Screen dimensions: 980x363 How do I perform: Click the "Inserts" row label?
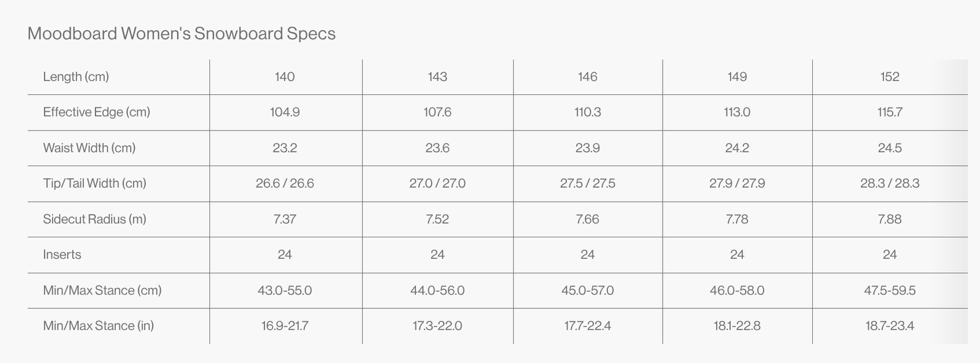(x=62, y=254)
